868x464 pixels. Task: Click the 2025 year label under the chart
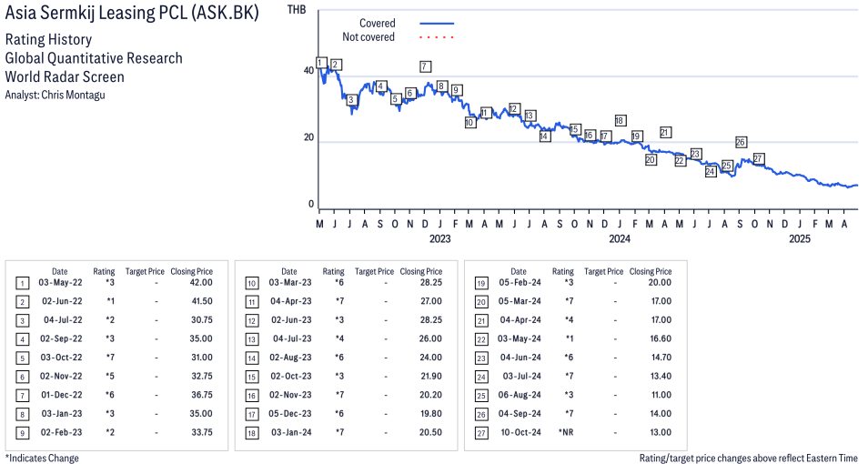coord(800,238)
